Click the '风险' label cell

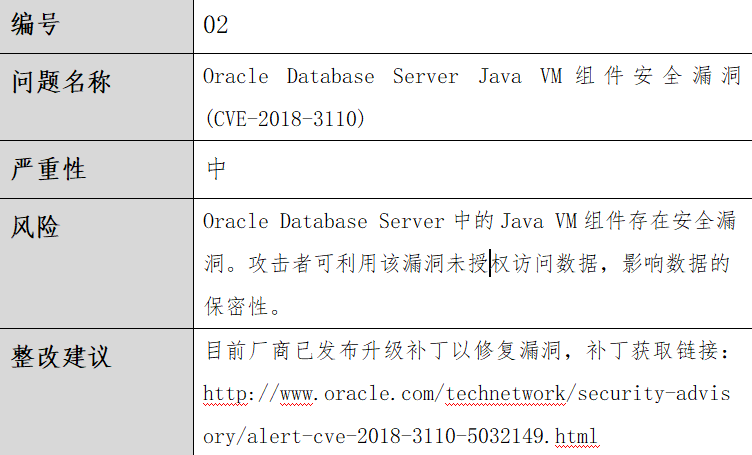point(96,263)
